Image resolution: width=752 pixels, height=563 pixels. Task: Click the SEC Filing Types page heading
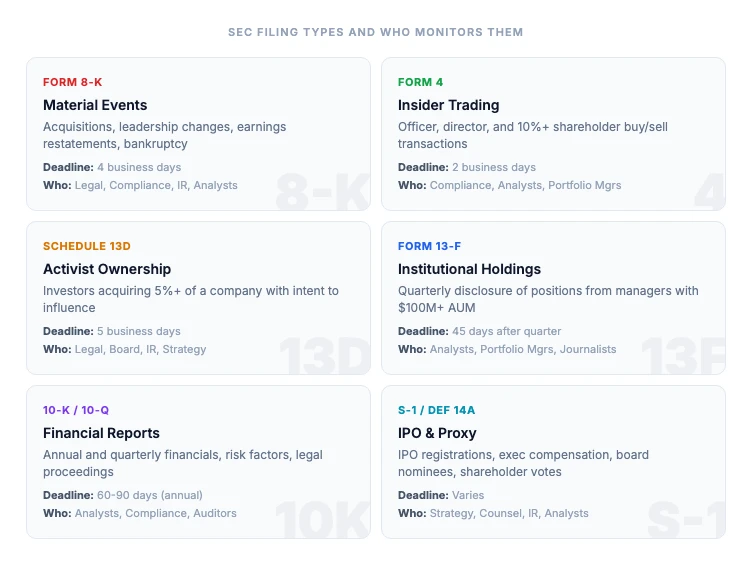[375, 32]
